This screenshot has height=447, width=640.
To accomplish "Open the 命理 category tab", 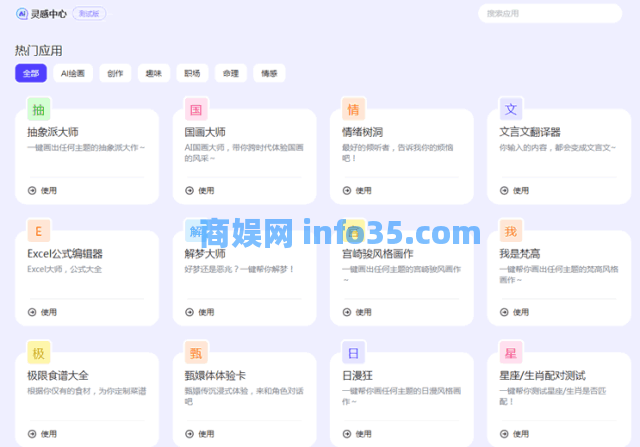I will tap(231, 73).
